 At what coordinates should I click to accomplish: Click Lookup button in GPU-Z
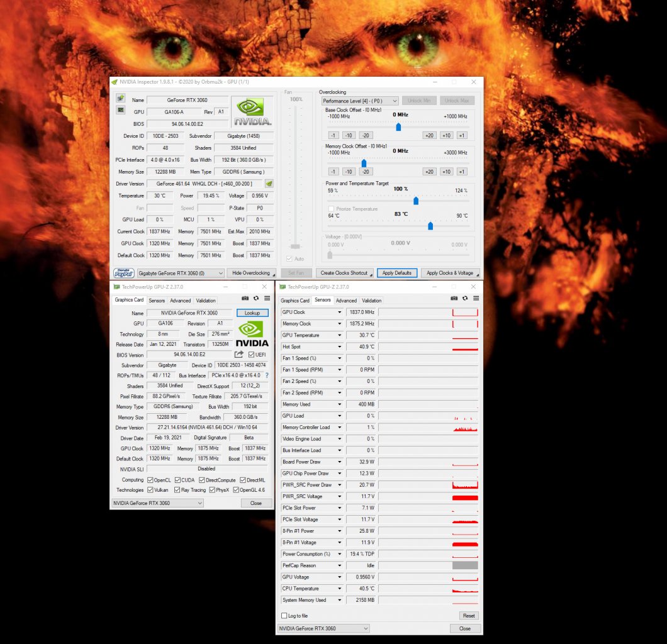point(252,313)
